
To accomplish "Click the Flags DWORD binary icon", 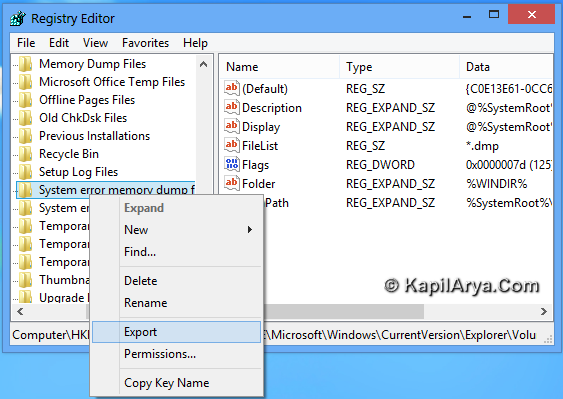I will click(232, 164).
